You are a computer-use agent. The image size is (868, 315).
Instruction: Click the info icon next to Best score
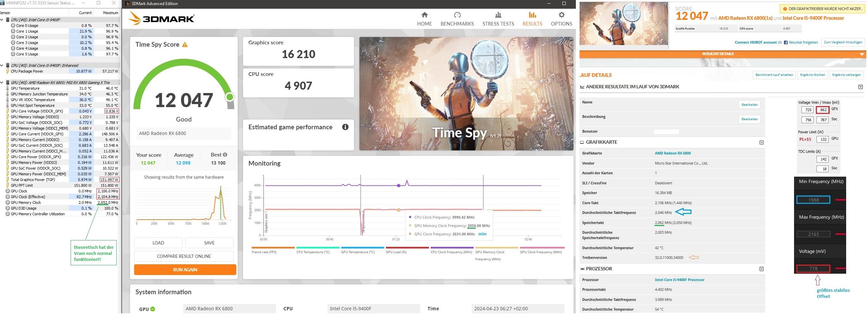pyautogui.click(x=225, y=155)
